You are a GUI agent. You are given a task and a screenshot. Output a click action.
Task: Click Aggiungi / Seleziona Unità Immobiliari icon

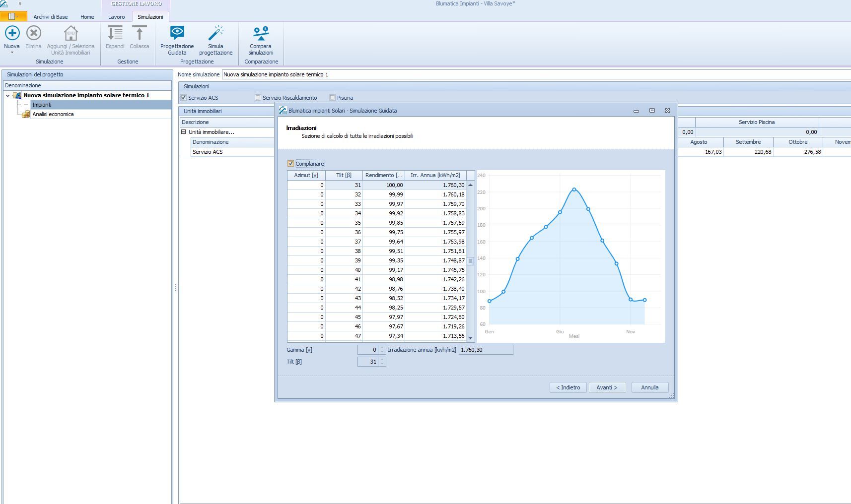pos(71,34)
